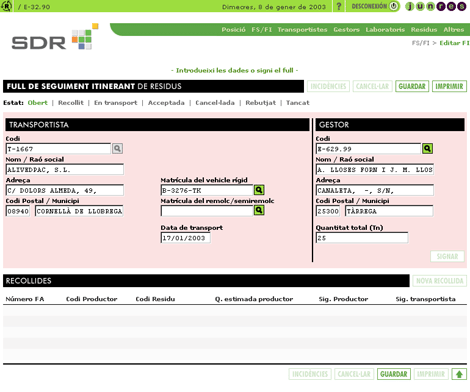Click the Desconexión power icon
The height and width of the screenshot is (392, 470).
coord(394,6)
